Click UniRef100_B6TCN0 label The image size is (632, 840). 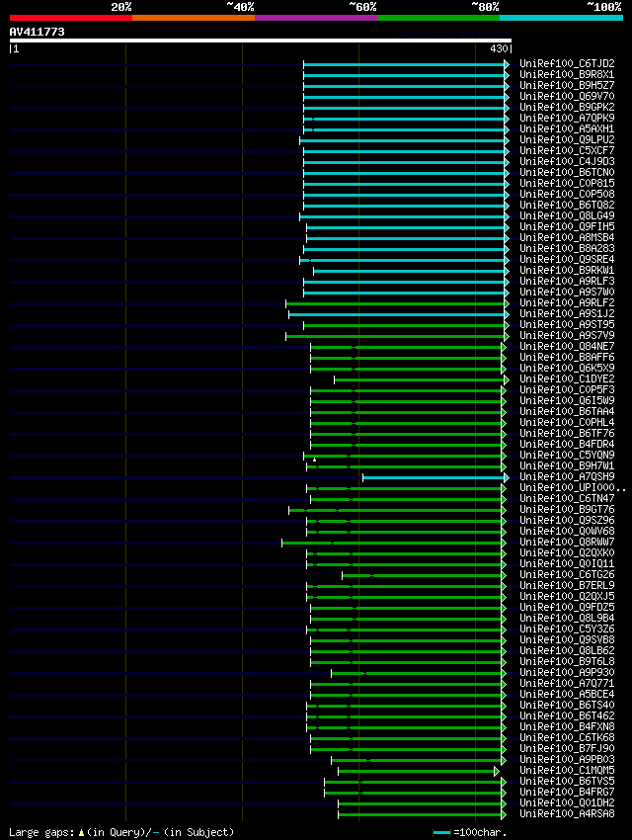(x=567, y=173)
